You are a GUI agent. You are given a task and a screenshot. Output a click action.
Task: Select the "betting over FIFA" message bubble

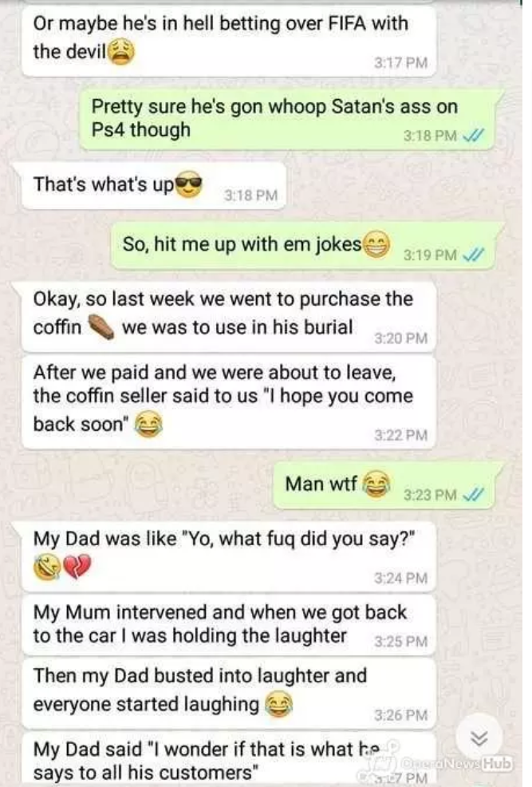click(229, 42)
